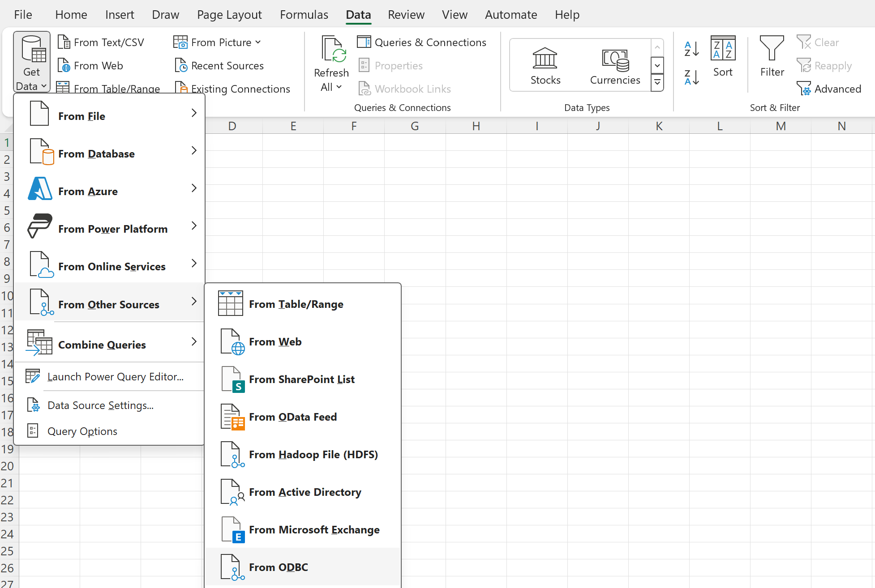Open the Review ribbon tab

coord(406,14)
